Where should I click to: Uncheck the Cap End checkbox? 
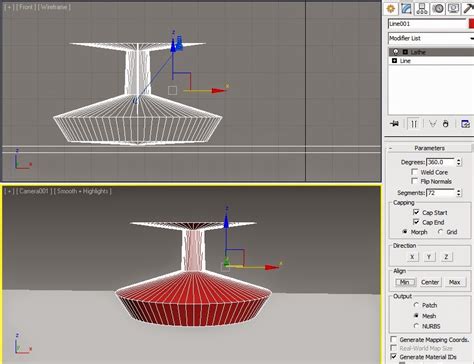tap(416, 222)
